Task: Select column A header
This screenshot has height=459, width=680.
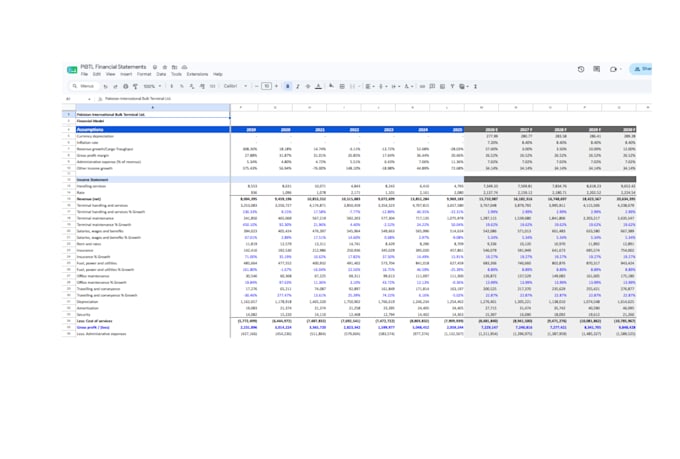Action: tap(153, 107)
